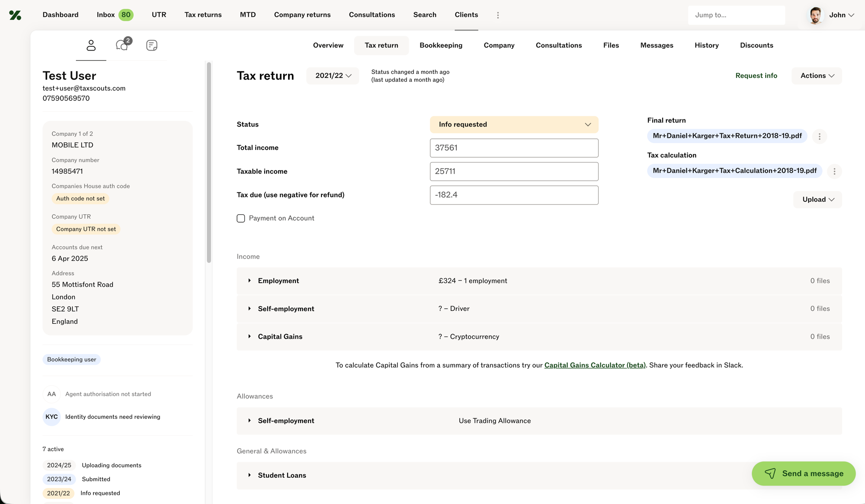Viewport: 865px width, 504px height.
Task: Click the KYC identity documents badge
Action: click(x=51, y=417)
